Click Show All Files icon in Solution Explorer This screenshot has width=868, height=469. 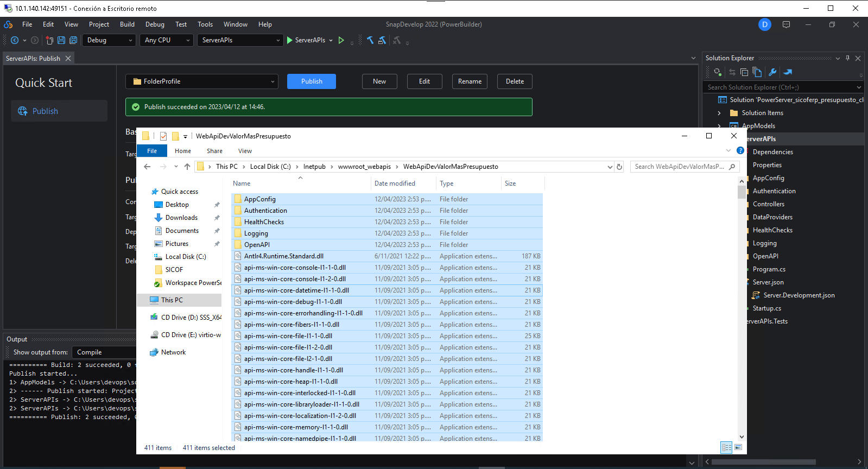click(x=757, y=72)
